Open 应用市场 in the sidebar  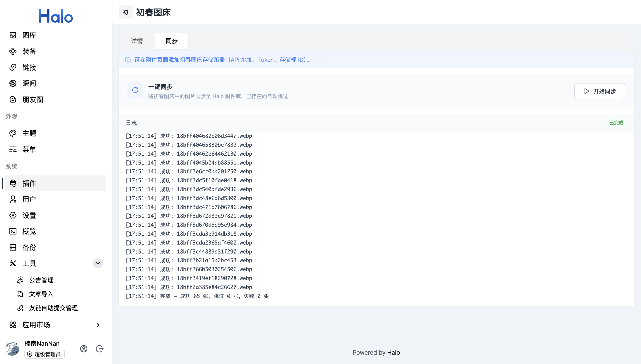point(56,325)
